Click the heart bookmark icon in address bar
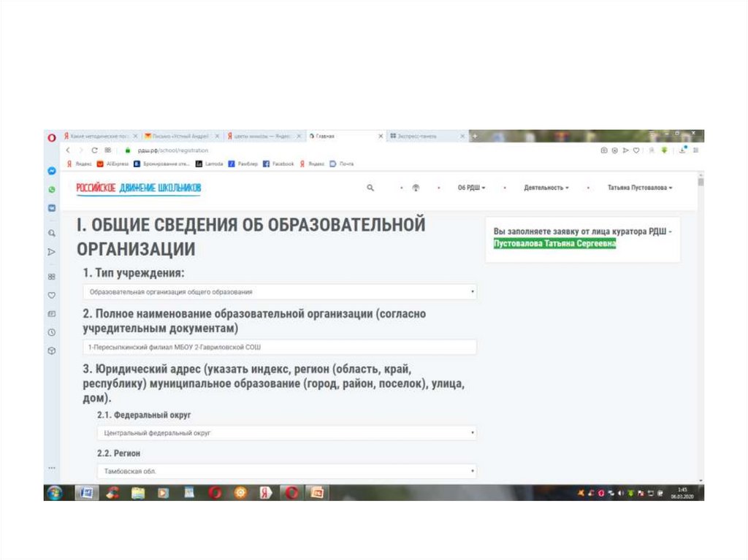The image size is (748, 560). [636, 150]
